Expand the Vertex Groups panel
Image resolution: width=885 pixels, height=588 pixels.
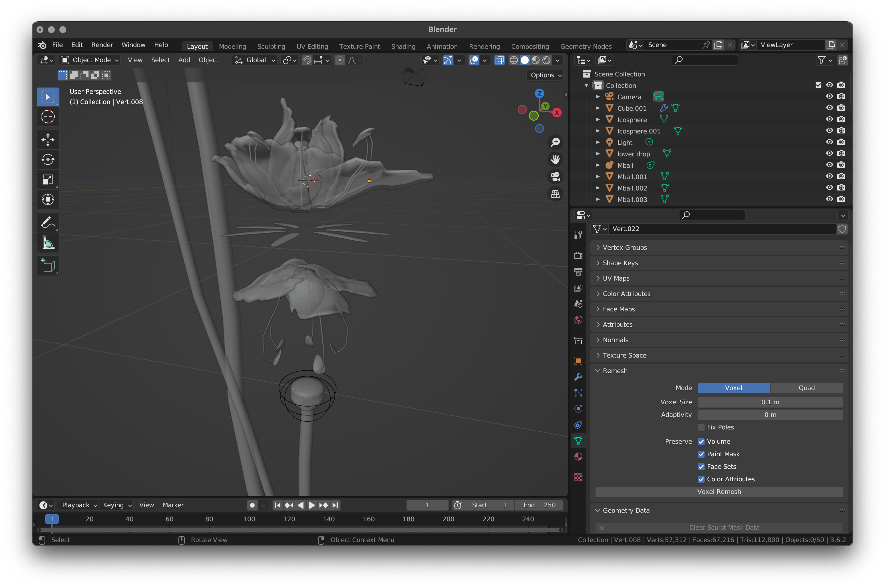(624, 248)
